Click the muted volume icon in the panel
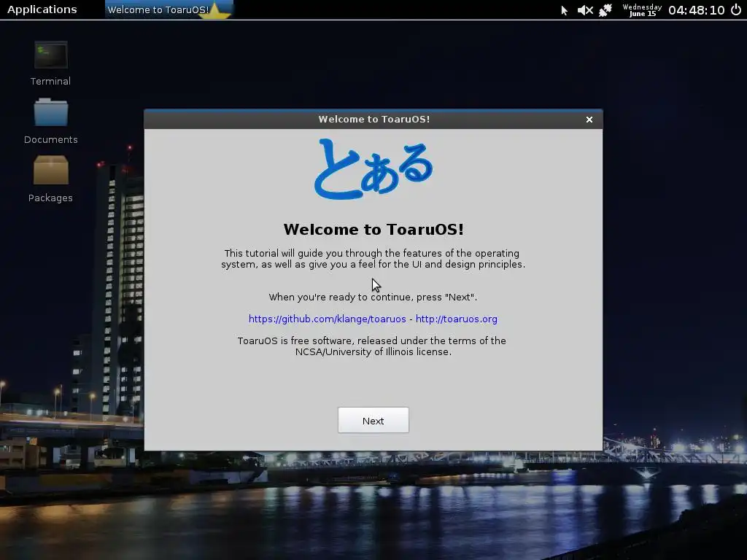Image resolution: width=747 pixels, height=560 pixels. click(585, 10)
